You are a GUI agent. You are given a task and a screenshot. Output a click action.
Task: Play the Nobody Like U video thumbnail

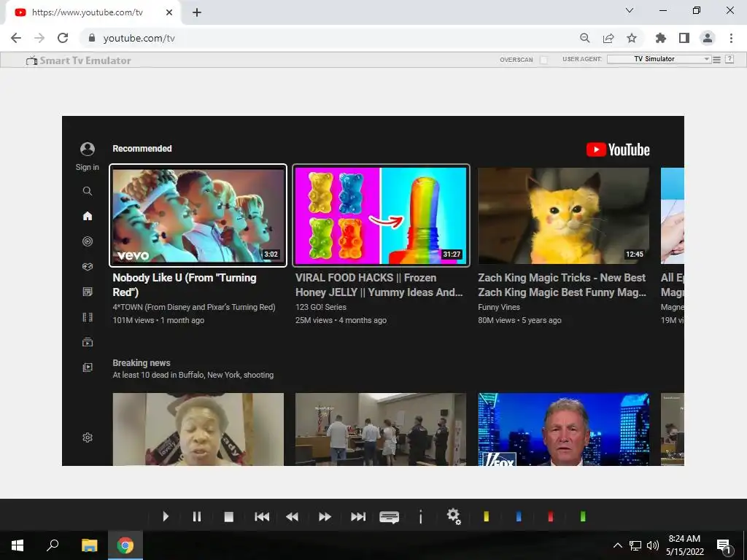point(198,216)
